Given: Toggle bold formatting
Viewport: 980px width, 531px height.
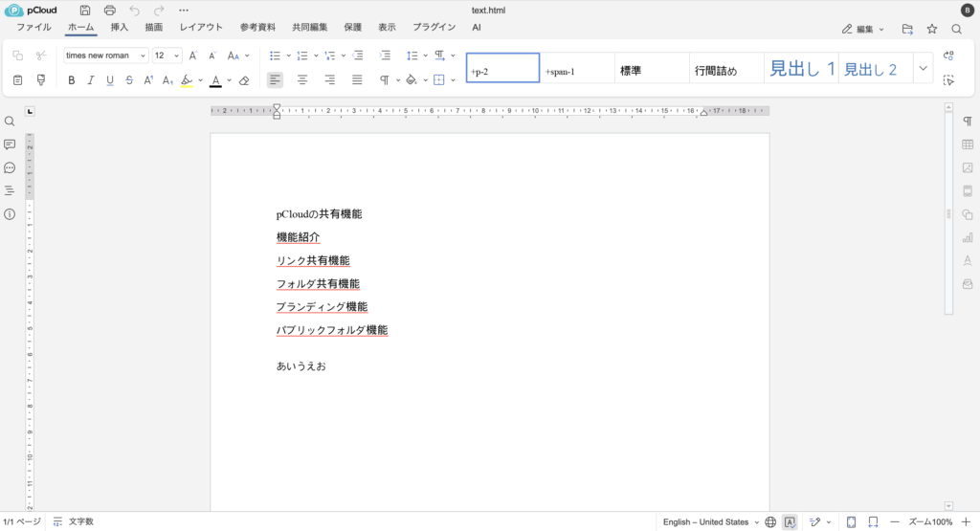Looking at the screenshot, I should (72, 80).
